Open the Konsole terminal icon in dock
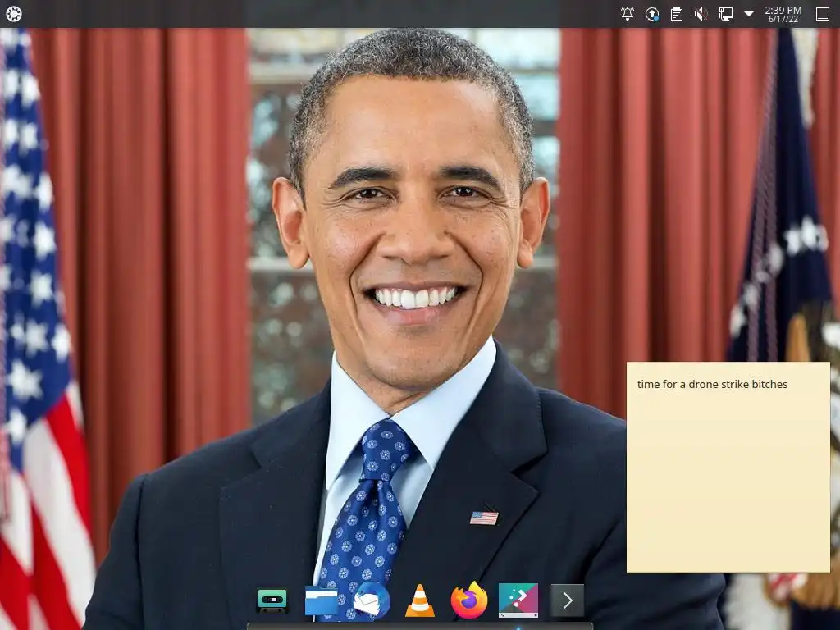Screen dimensions: 840x630 coord(518,600)
